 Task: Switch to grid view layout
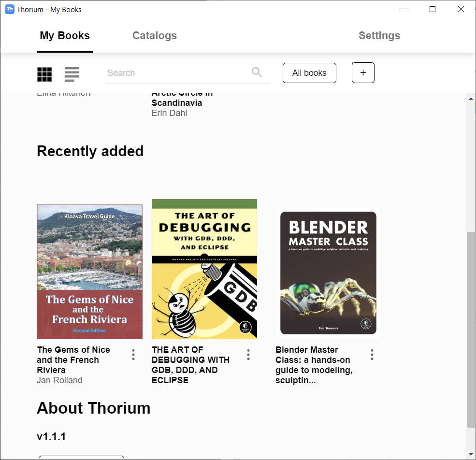click(44, 74)
